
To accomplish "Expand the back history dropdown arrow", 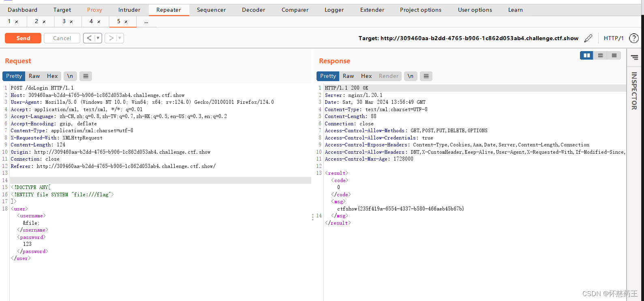I will pos(98,38).
